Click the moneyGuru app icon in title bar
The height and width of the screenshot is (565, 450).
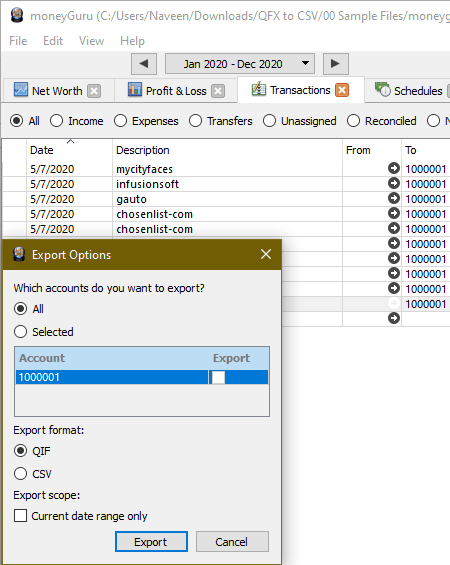click(x=17, y=15)
